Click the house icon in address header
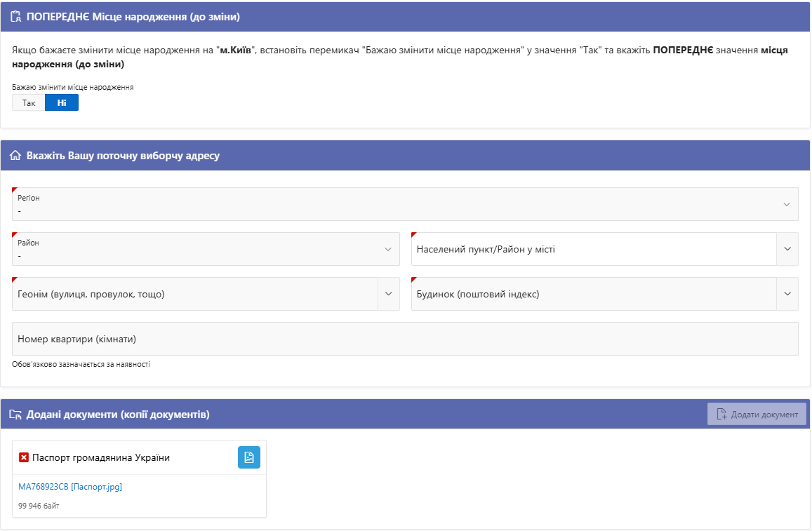The width and height of the screenshot is (812, 531). [x=15, y=156]
